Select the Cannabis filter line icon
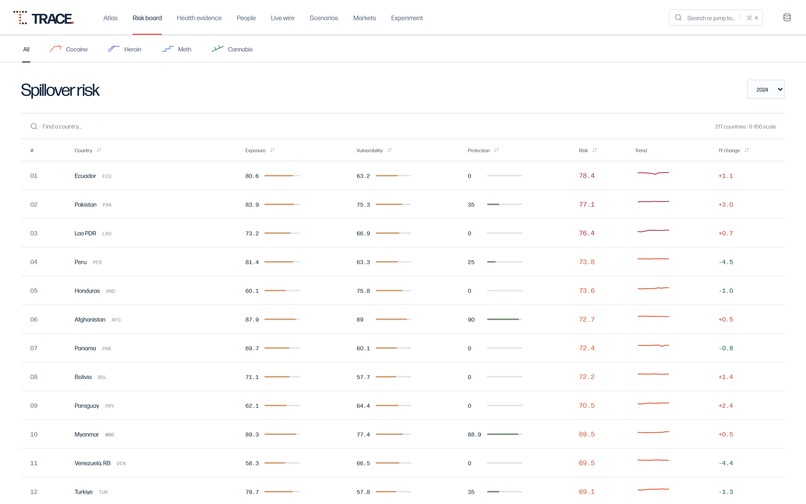 tap(217, 49)
